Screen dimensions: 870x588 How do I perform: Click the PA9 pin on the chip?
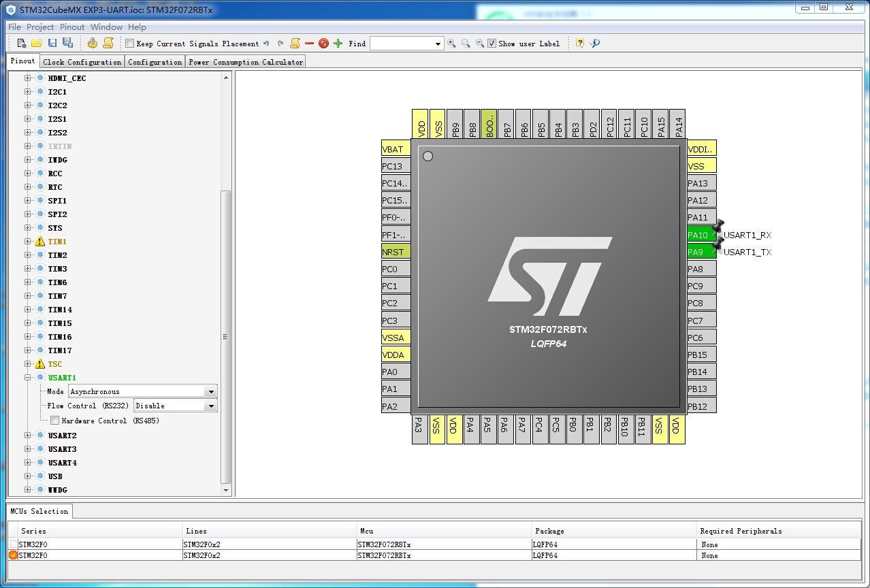point(700,252)
